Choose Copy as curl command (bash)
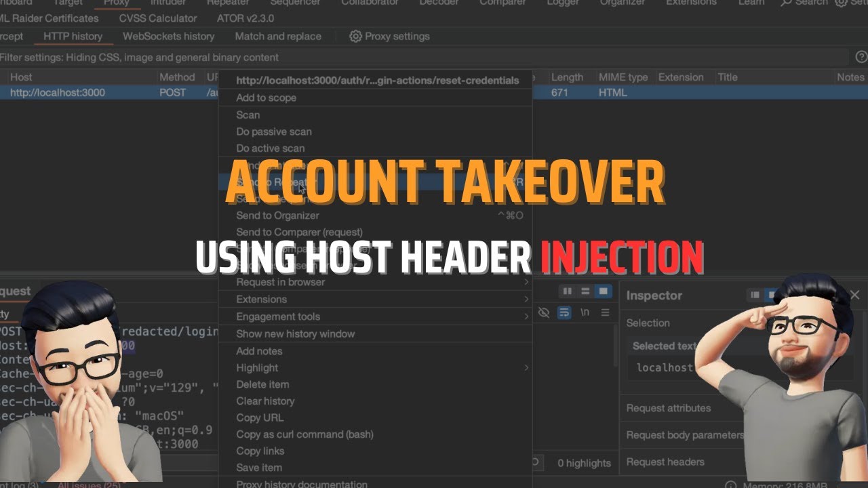Screen dimensions: 868x488 pos(304,434)
